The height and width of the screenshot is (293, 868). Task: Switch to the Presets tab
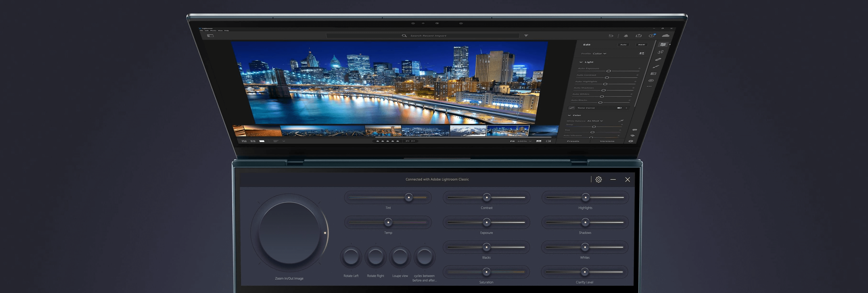573,141
